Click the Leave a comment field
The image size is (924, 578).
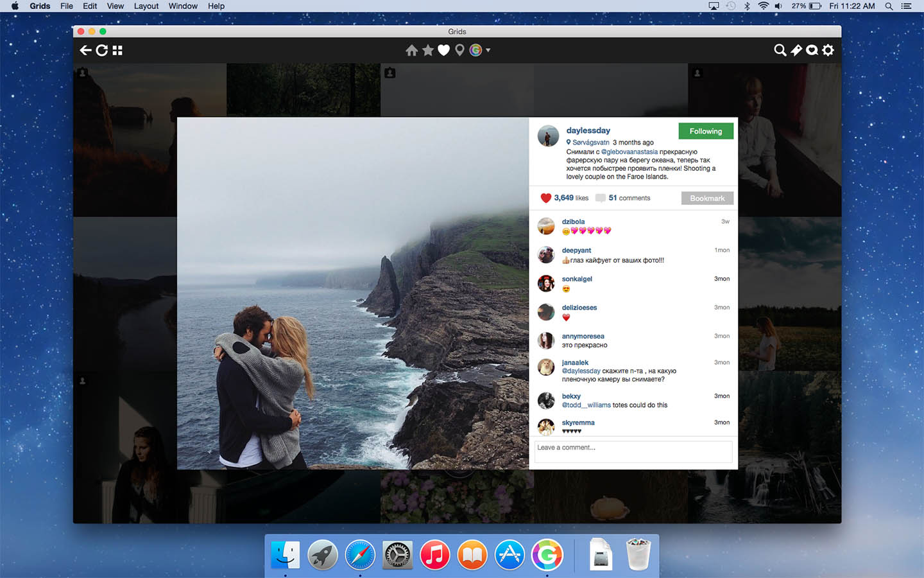633,451
